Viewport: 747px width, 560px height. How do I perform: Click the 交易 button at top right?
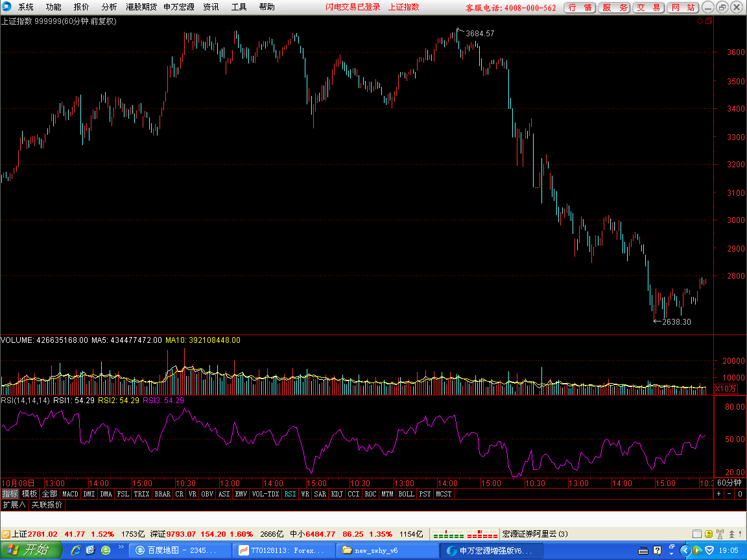point(648,8)
